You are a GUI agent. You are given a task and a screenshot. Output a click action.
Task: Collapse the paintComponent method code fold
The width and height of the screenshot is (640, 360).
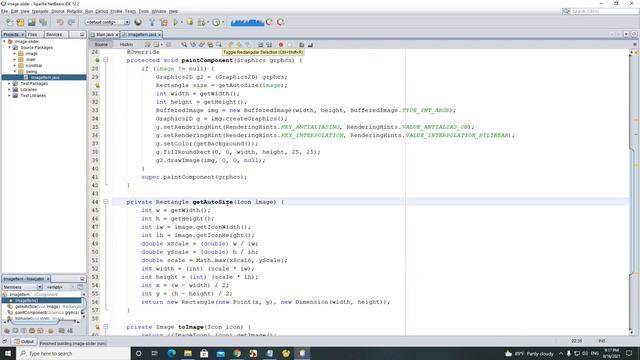pyautogui.click(x=106, y=60)
